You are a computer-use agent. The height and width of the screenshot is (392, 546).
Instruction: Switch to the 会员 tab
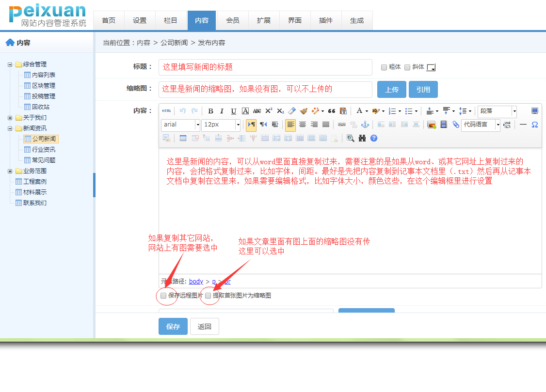[233, 20]
